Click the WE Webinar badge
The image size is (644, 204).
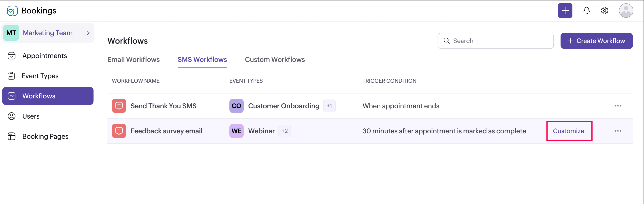236,131
